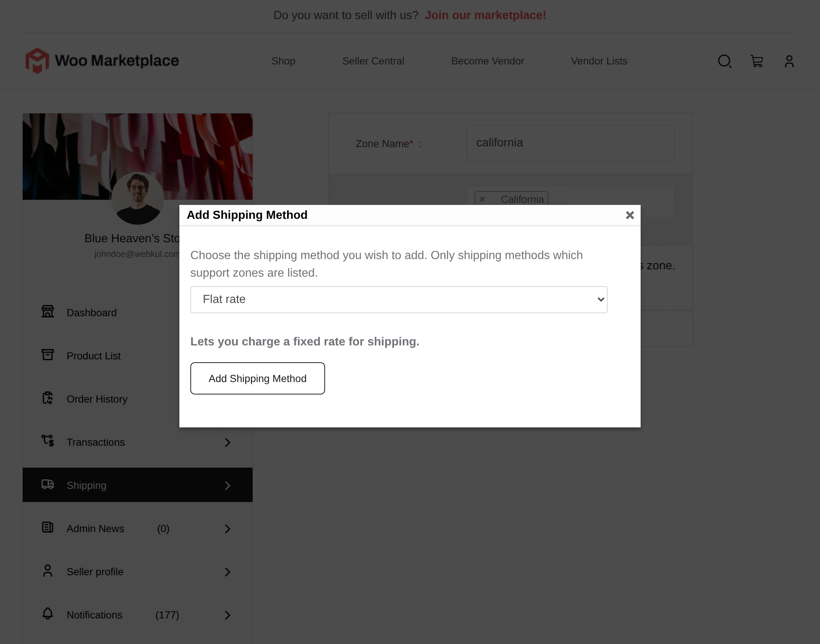820x644 pixels.
Task: Select the Dashboard storefront icon
Action: (48, 311)
